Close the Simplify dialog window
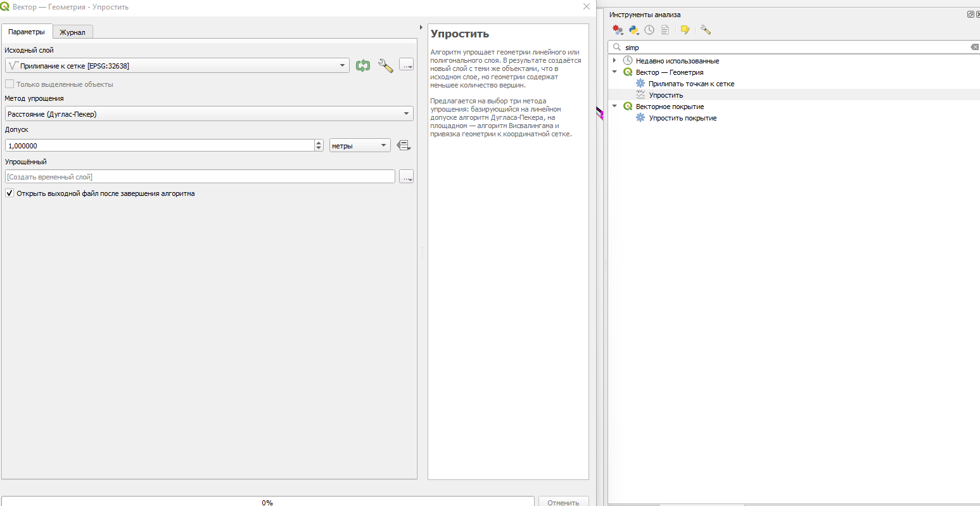980x506 pixels. (587, 6)
